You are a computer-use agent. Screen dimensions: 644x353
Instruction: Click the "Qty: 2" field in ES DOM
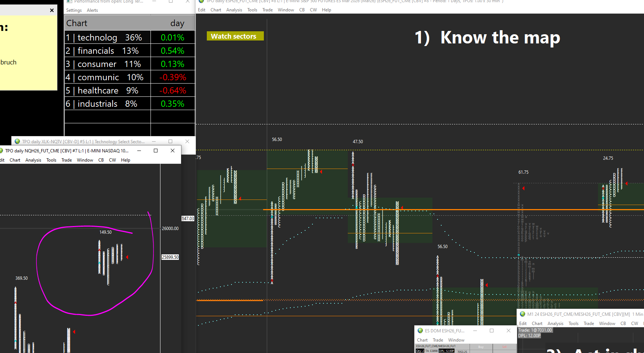[x=420, y=351]
